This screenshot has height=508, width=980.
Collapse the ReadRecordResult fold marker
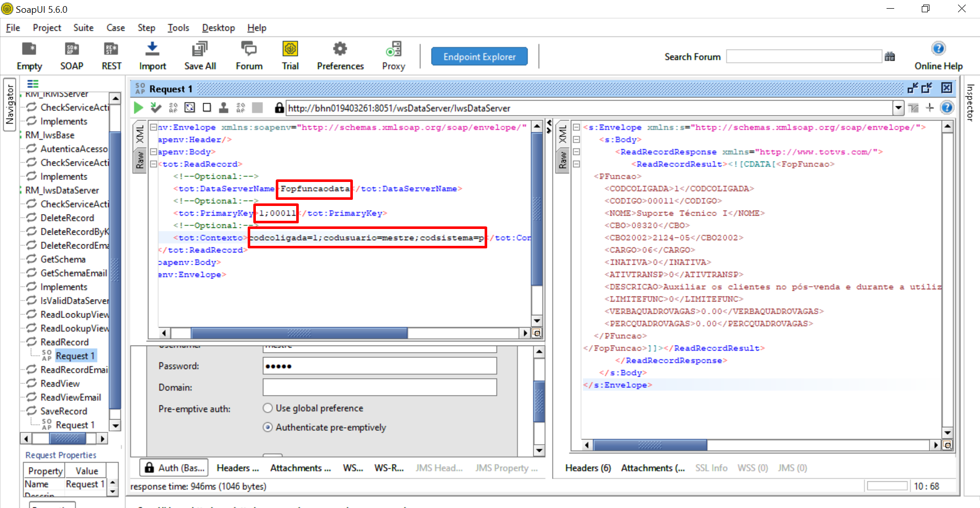point(577,164)
